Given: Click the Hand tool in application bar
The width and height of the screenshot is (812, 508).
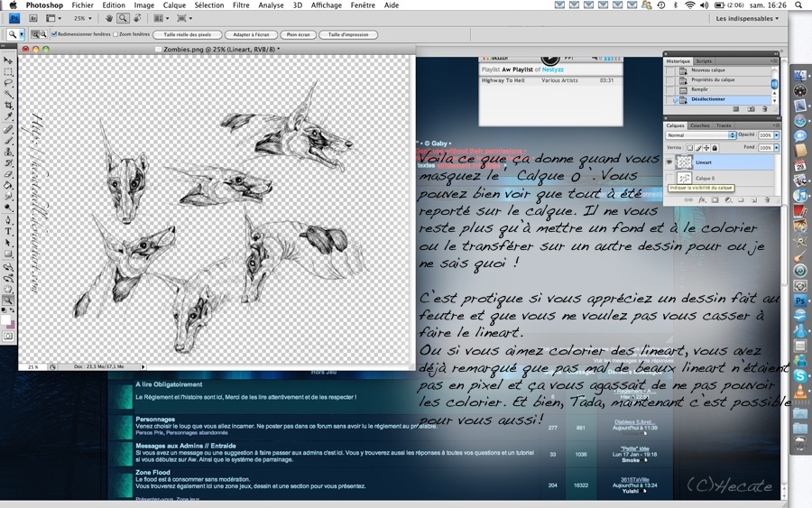Looking at the screenshot, I should [109, 18].
